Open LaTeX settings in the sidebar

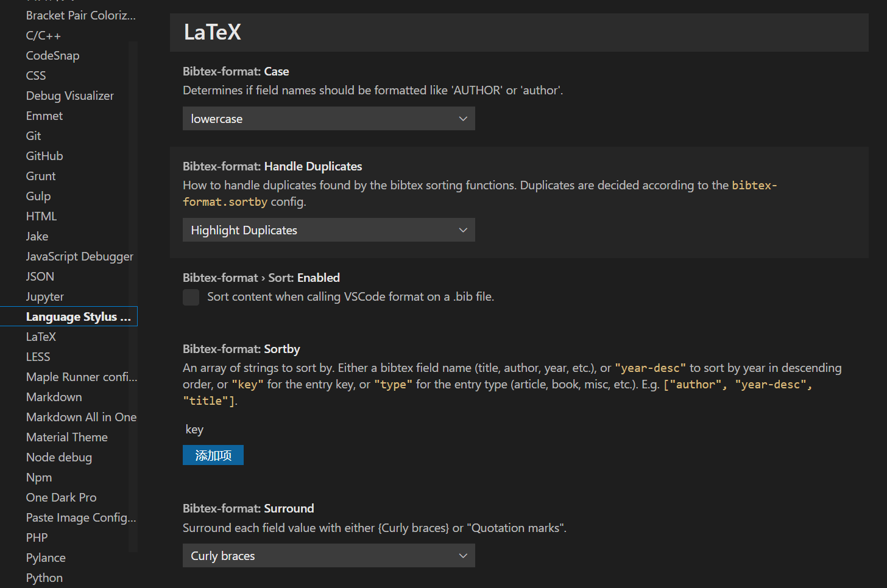(41, 337)
